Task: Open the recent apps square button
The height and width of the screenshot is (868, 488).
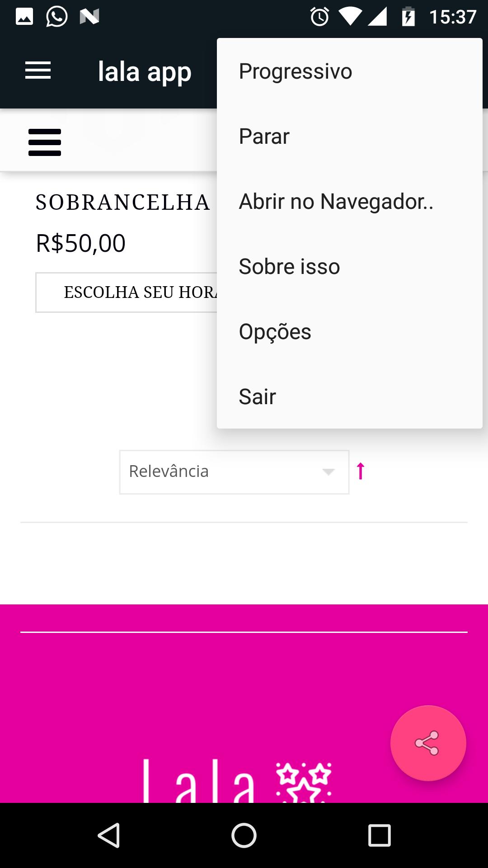Action: (379, 835)
